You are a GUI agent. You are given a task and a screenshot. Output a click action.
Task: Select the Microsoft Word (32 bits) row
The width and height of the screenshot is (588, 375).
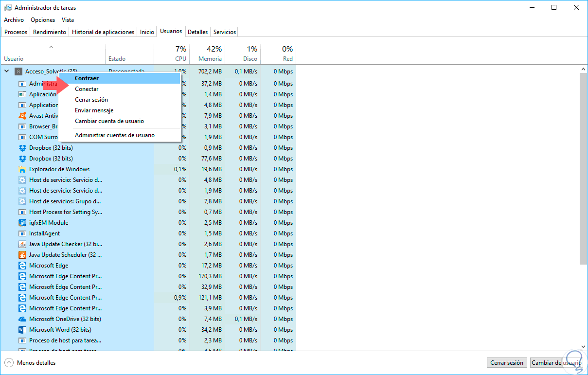pos(148,330)
